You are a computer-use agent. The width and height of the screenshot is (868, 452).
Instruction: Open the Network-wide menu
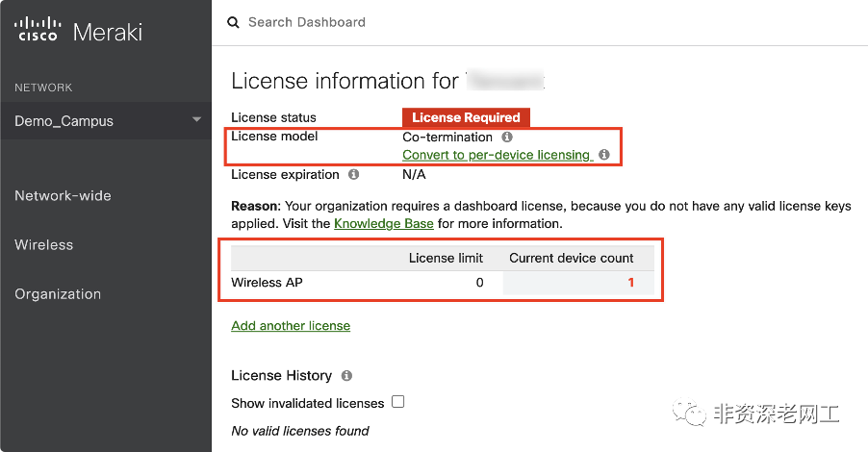tap(63, 196)
